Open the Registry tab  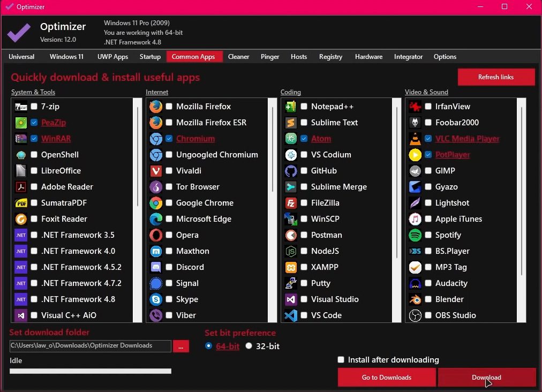pos(330,57)
